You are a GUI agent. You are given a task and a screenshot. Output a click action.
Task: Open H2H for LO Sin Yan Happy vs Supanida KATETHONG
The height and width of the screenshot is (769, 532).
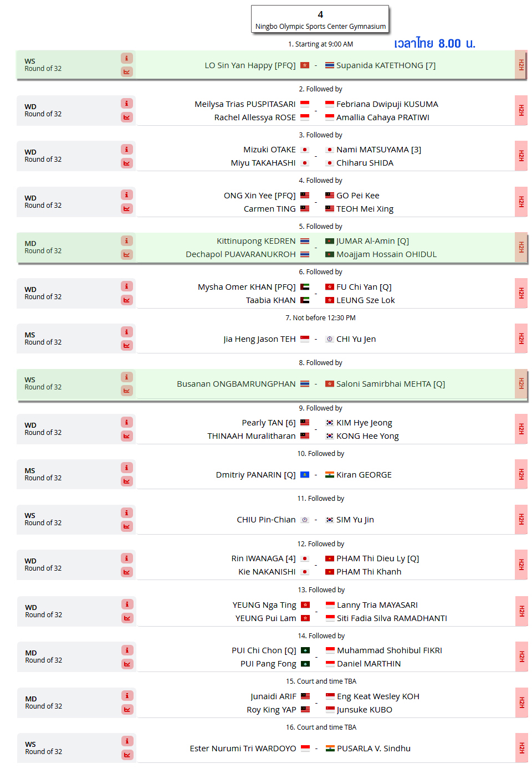click(x=521, y=65)
